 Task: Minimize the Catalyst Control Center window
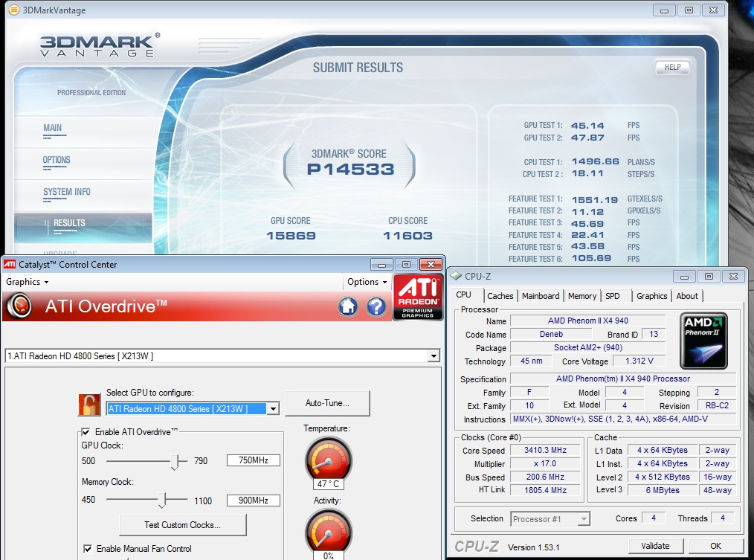(381, 264)
